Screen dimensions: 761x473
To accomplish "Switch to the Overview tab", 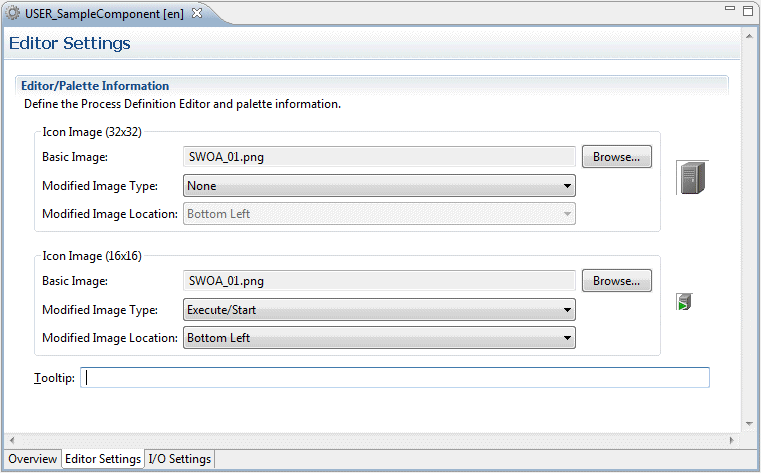I will click(x=33, y=459).
